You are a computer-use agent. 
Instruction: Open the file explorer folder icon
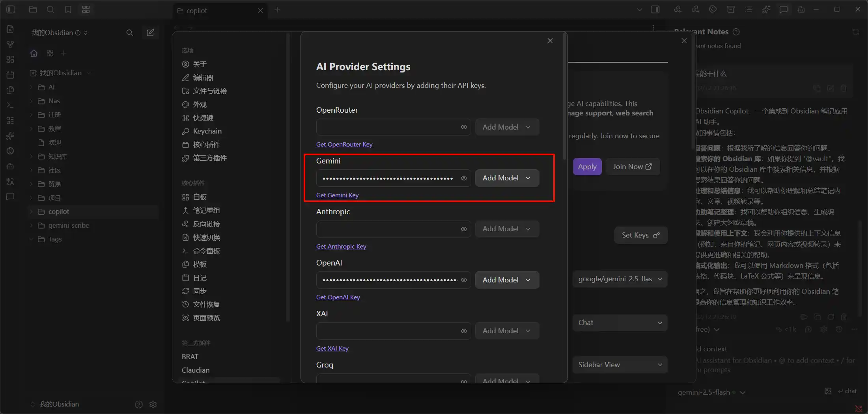coord(33,9)
